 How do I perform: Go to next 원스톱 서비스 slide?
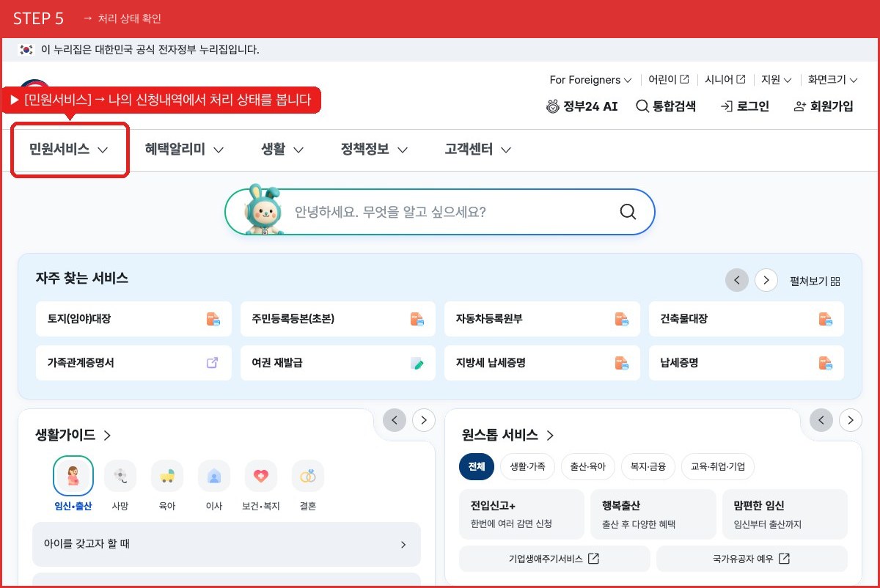click(x=851, y=420)
